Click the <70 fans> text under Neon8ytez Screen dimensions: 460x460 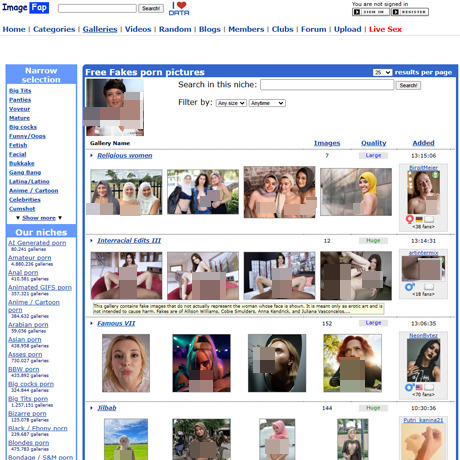coord(423,395)
